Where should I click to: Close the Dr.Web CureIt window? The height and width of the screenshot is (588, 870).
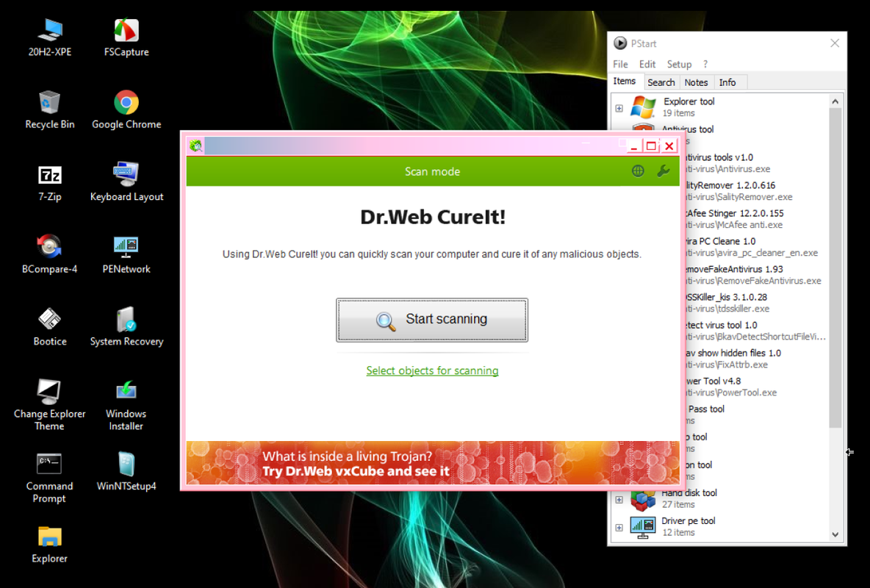[x=669, y=146]
